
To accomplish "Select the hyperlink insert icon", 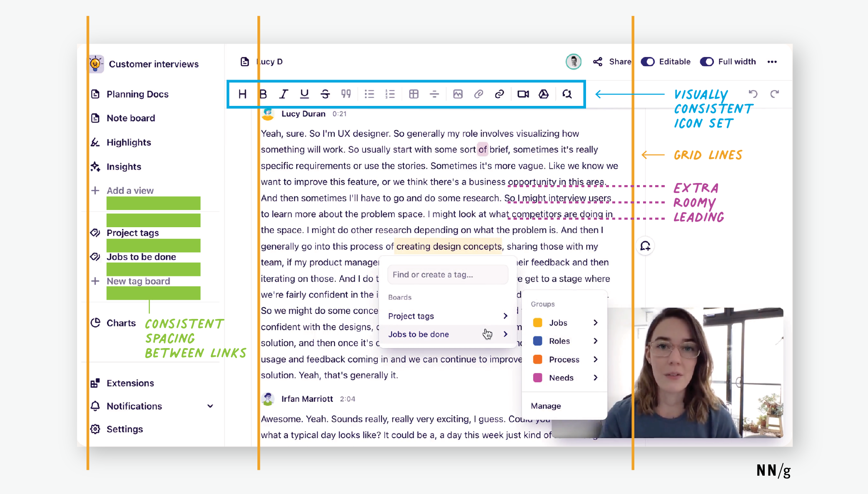I will (499, 94).
